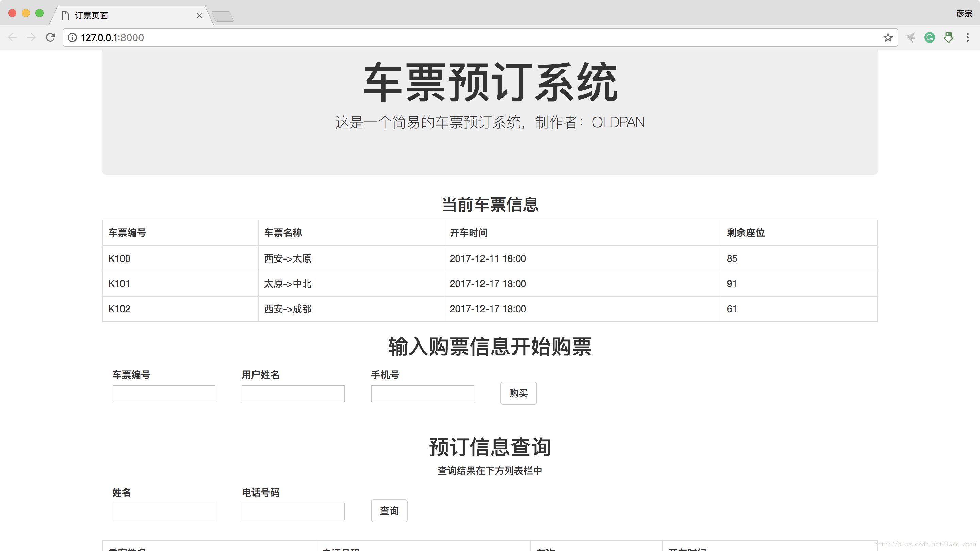Go forward using the forward arrow icon

[x=31, y=37]
